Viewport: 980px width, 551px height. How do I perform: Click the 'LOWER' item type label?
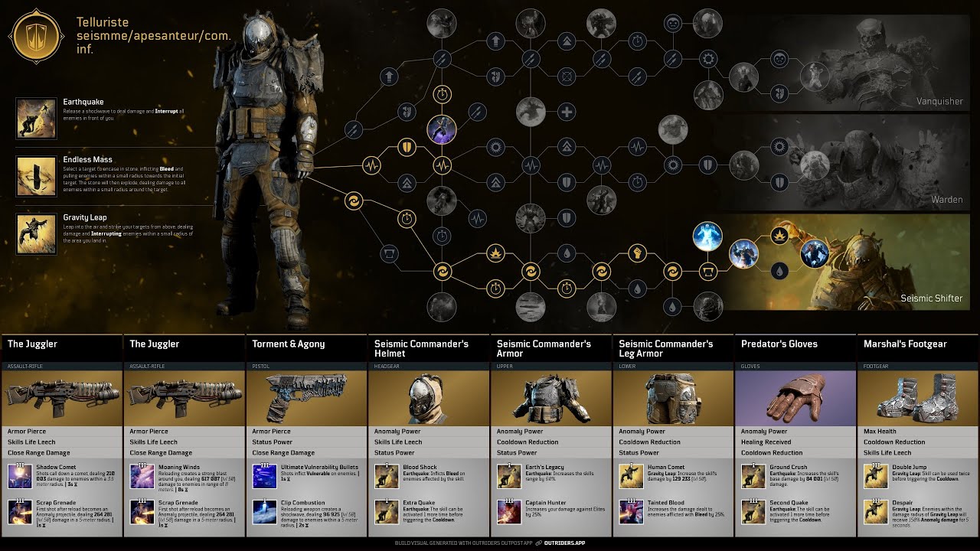tap(627, 367)
